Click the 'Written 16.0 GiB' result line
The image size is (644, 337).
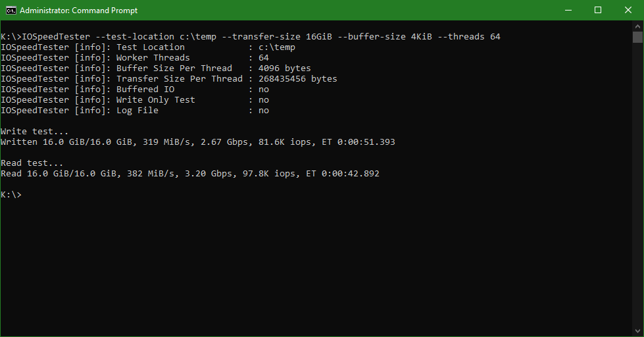tap(197, 142)
